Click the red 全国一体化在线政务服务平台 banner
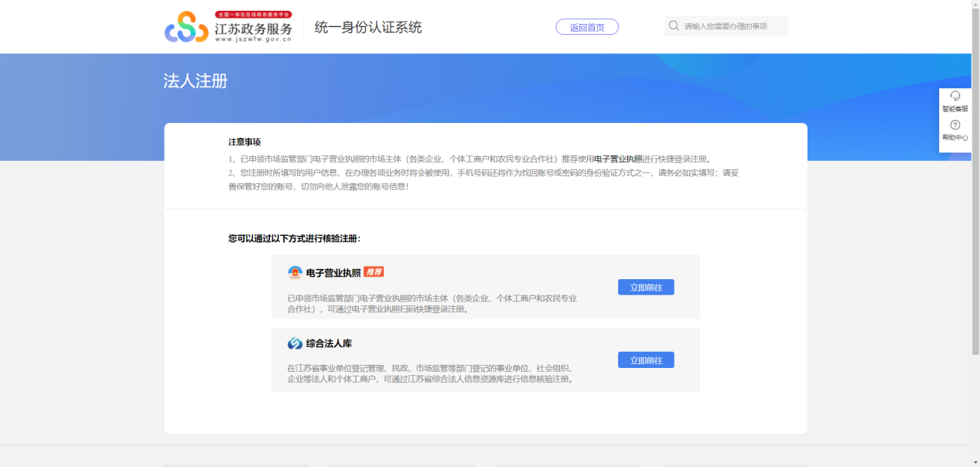The width and height of the screenshot is (980, 467). (253, 15)
